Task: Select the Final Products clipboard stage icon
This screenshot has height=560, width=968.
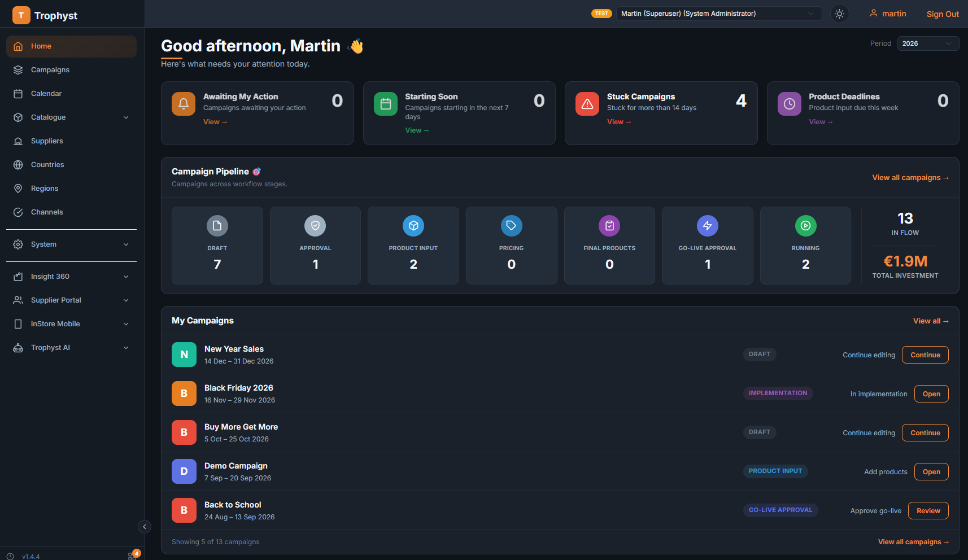Action: pos(609,226)
